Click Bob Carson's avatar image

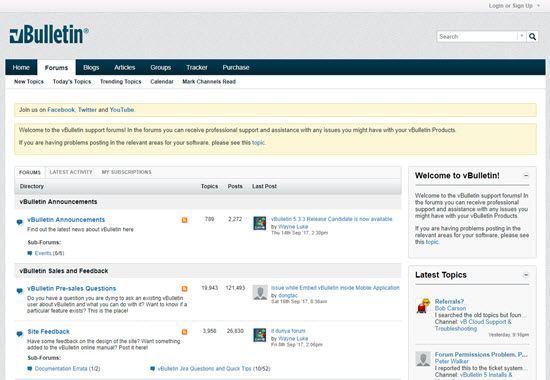point(423,306)
